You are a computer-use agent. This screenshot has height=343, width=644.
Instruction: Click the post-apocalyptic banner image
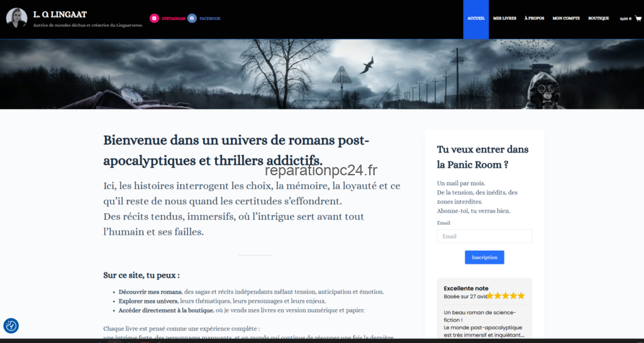[x=322, y=74]
